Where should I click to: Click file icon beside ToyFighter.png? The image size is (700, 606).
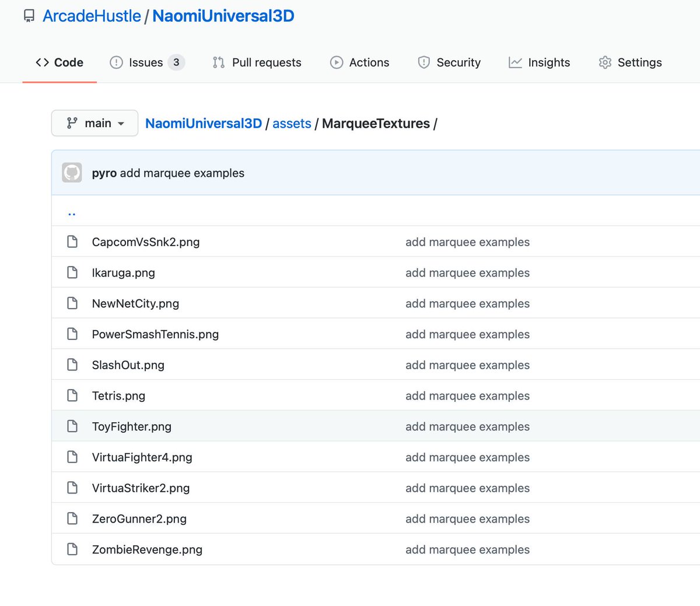point(72,426)
